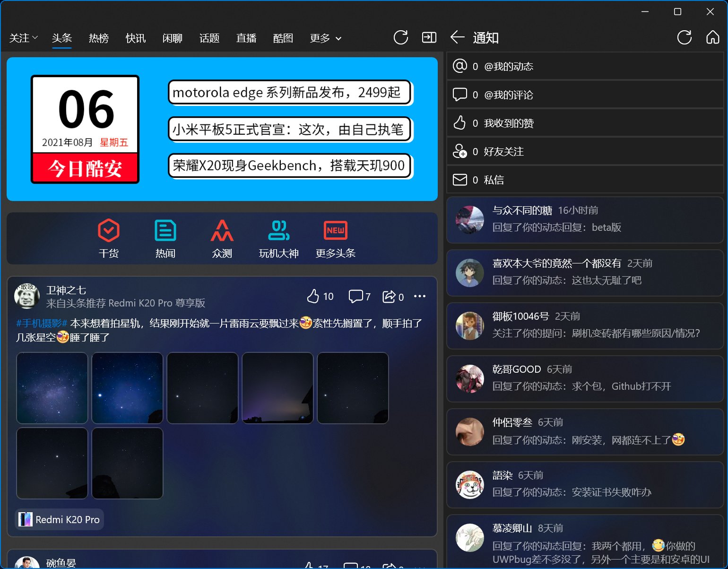Switch to the 头条 tab
Viewport: 728px width, 569px height.
click(x=62, y=38)
